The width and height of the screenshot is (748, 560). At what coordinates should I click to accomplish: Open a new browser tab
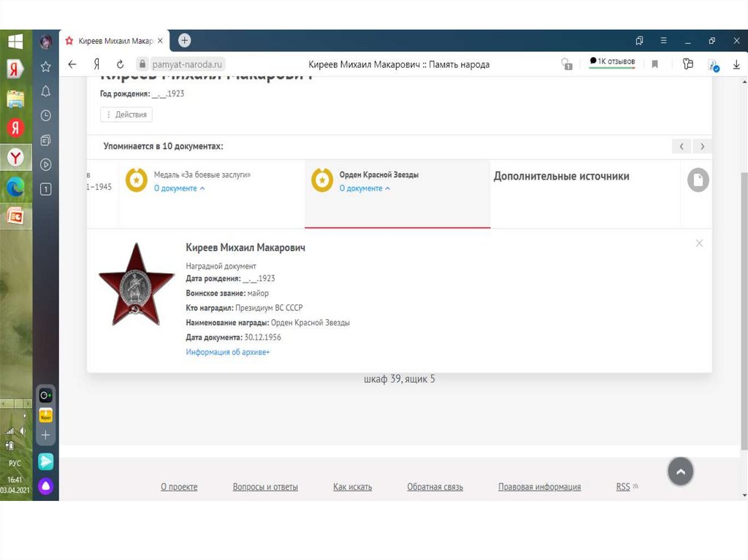click(x=185, y=41)
